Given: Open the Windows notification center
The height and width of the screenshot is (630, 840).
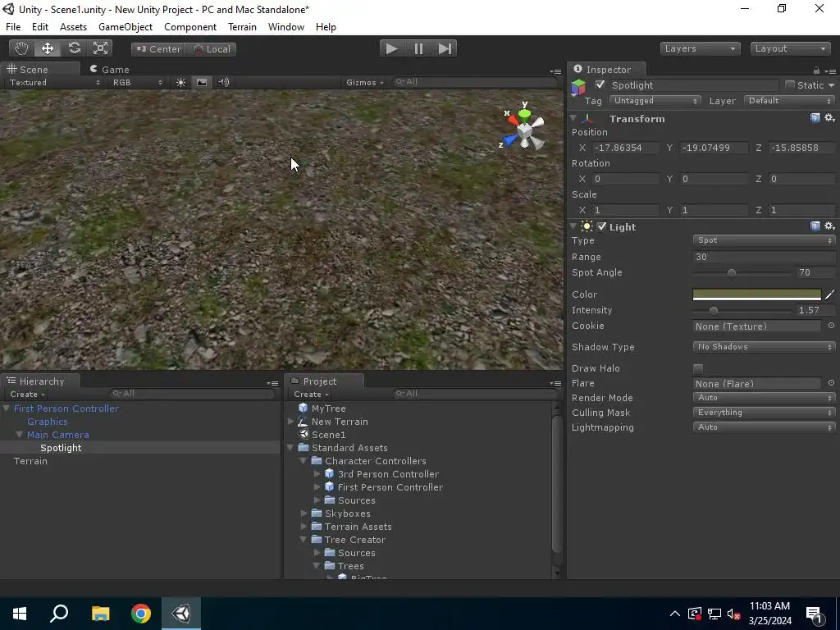Looking at the screenshot, I should coord(815,614).
